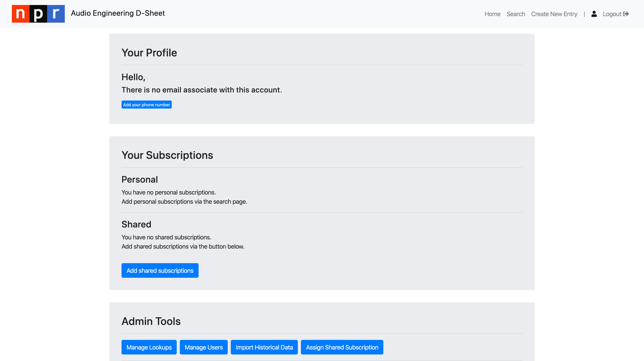Image resolution: width=644 pixels, height=361 pixels.
Task: Go to the Home page
Action: tap(492, 14)
